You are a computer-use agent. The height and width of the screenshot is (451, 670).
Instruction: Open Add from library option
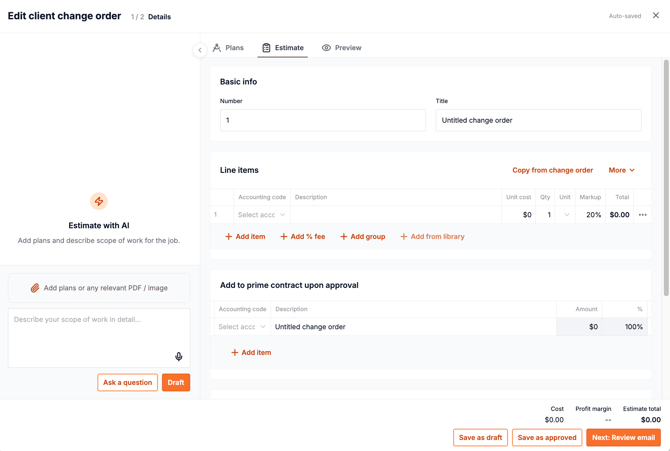click(432, 237)
